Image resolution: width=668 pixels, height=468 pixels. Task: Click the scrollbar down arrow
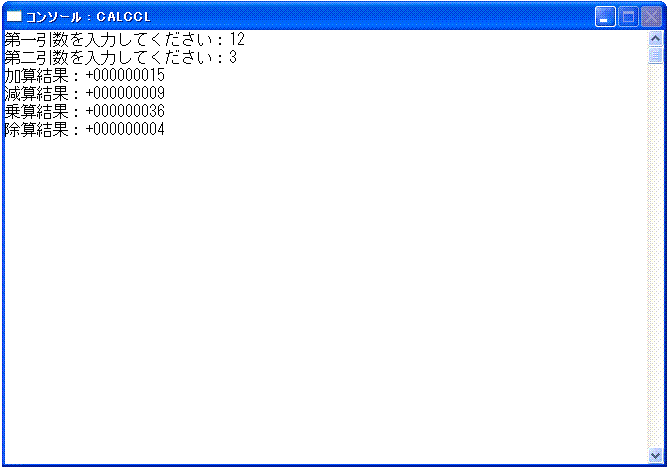[x=655, y=455]
